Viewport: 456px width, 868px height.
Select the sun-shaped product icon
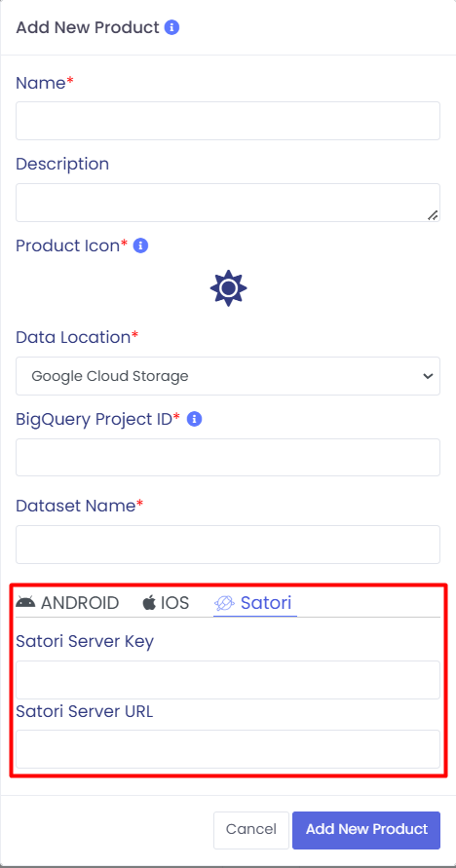coord(228,288)
